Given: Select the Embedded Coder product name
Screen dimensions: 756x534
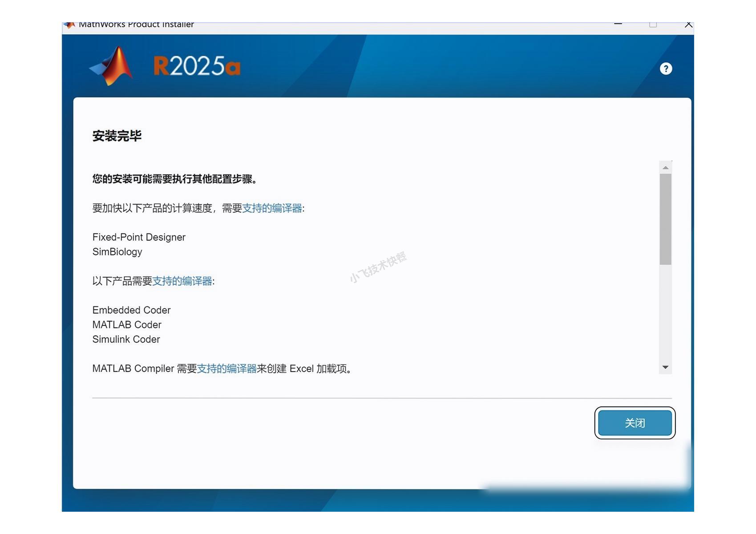Looking at the screenshot, I should (132, 310).
